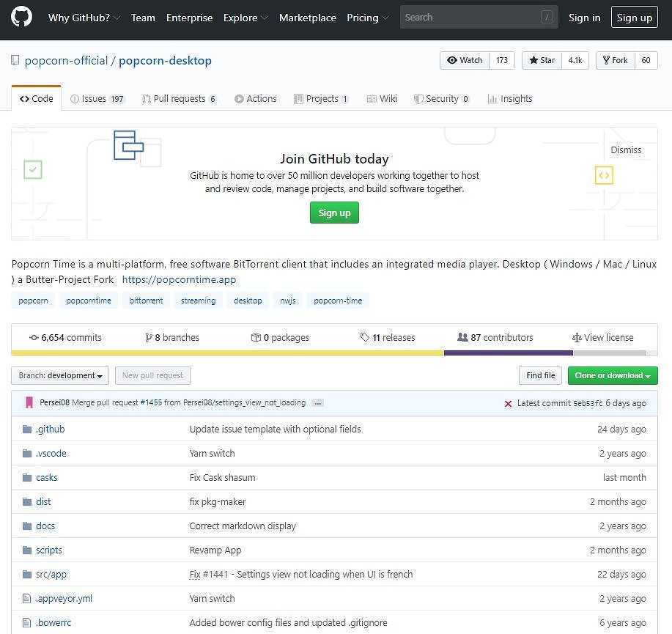The width and height of the screenshot is (672, 634).
Task: Open the popcorntime.app website link
Action: (179, 279)
